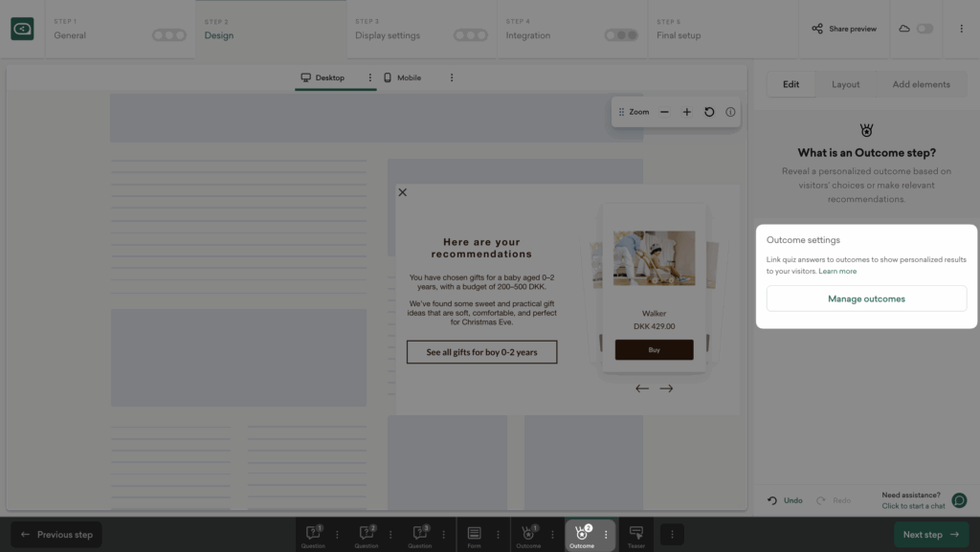Select the Form step icon

pos(474,535)
